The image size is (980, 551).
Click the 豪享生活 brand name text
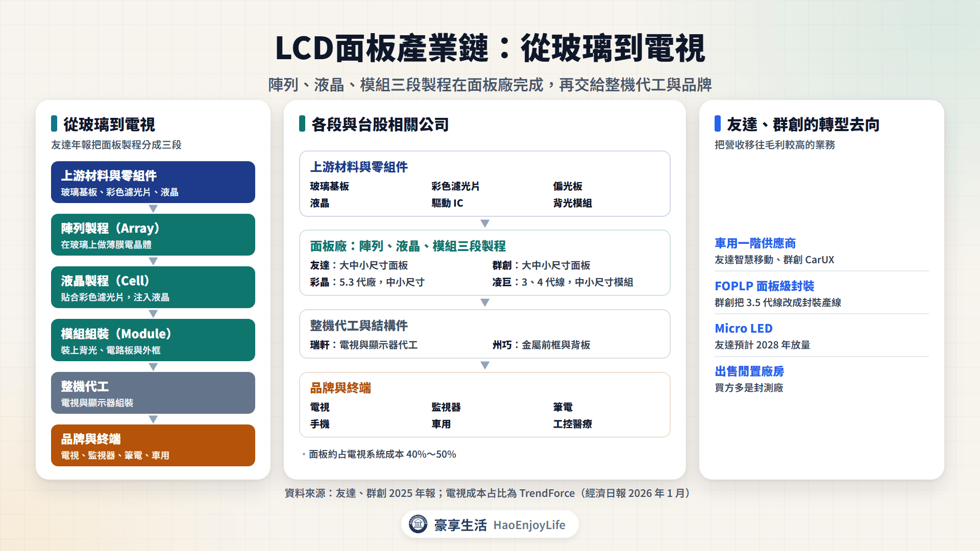click(x=460, y=525)
